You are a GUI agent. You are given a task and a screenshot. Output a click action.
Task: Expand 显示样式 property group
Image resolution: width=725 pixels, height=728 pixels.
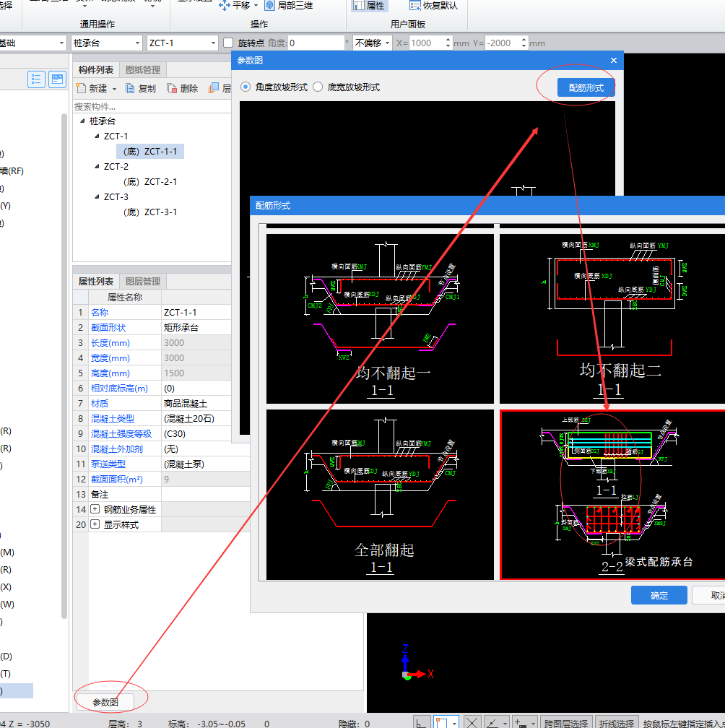click(95, 524)
